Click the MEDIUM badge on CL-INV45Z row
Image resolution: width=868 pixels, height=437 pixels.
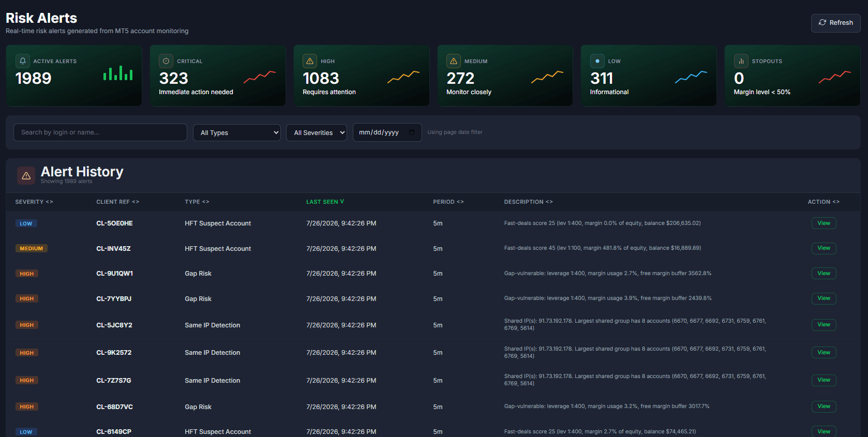point(32,248)
